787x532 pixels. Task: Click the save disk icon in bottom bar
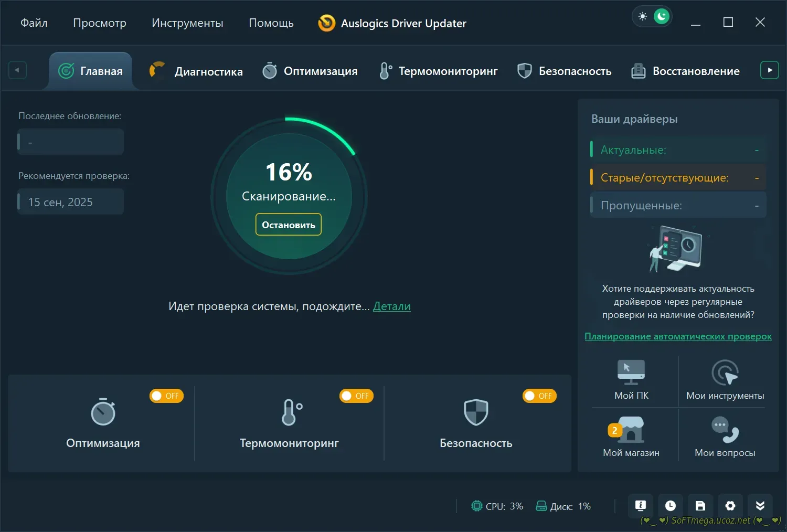pyautogui.click(x=700, y=506)
